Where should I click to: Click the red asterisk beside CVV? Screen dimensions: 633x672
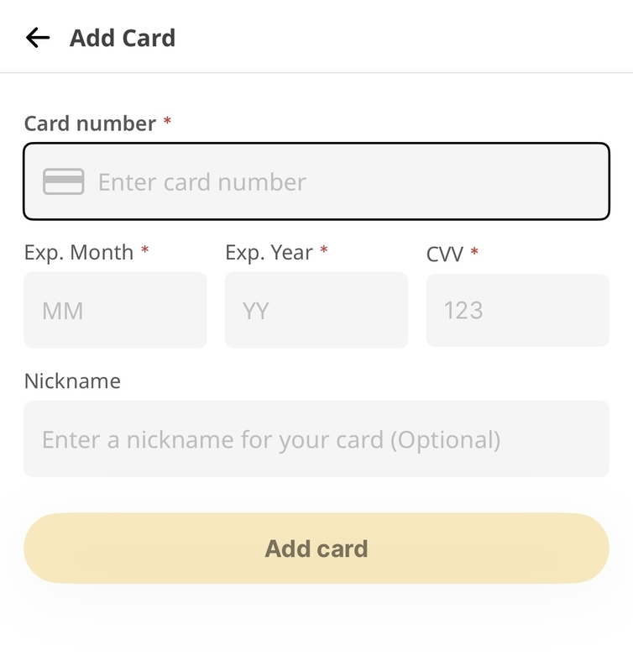474,250
